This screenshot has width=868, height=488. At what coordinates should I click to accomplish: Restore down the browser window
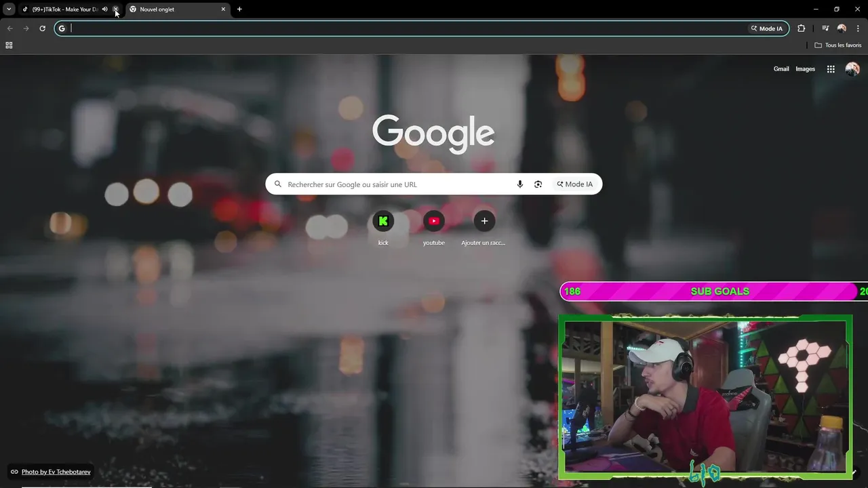(x=837, y=9)
